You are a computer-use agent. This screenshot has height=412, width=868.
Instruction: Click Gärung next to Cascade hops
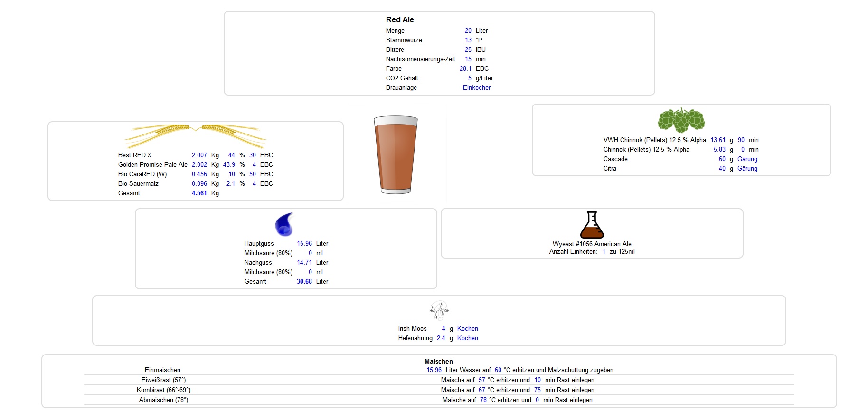pyautogui.click(x=747, y=159)
